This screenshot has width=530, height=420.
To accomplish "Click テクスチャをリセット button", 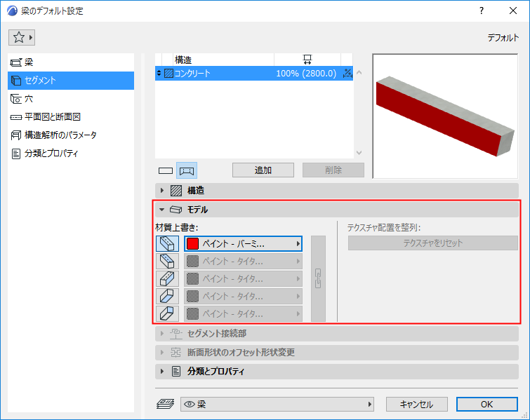I will click(433, 243).
